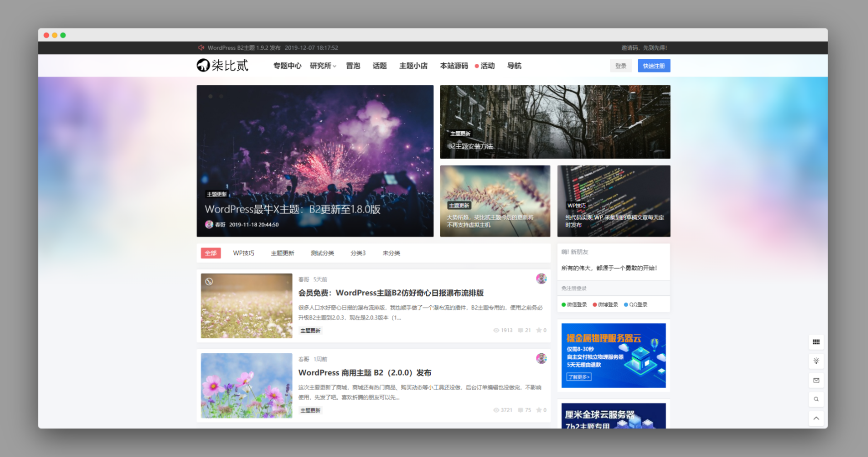Image resolution: width=868 pixels, height=457 pixels.
Task: Open the apps grid icon on right edge
Action: [x=816, y=342]
